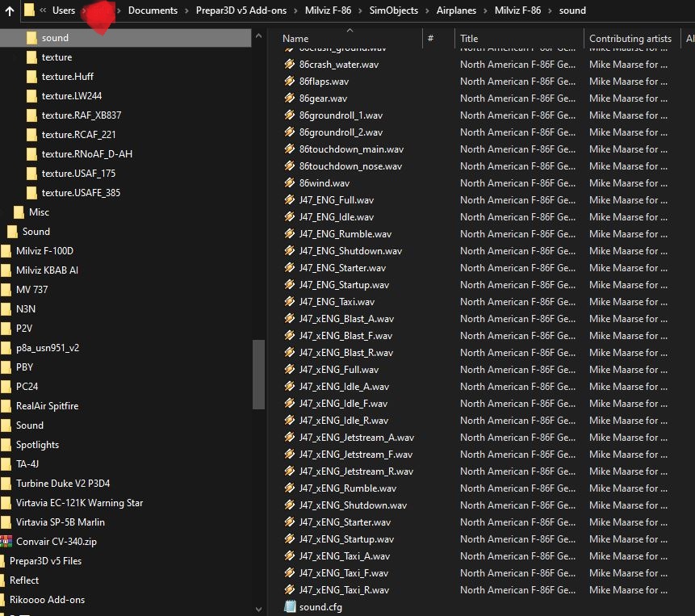
Task: Select Milviz KBAB AI folder
Action: (47, 270)
